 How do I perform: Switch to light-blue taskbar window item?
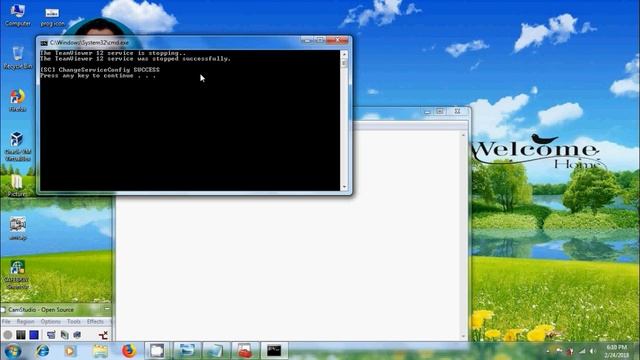216,351
